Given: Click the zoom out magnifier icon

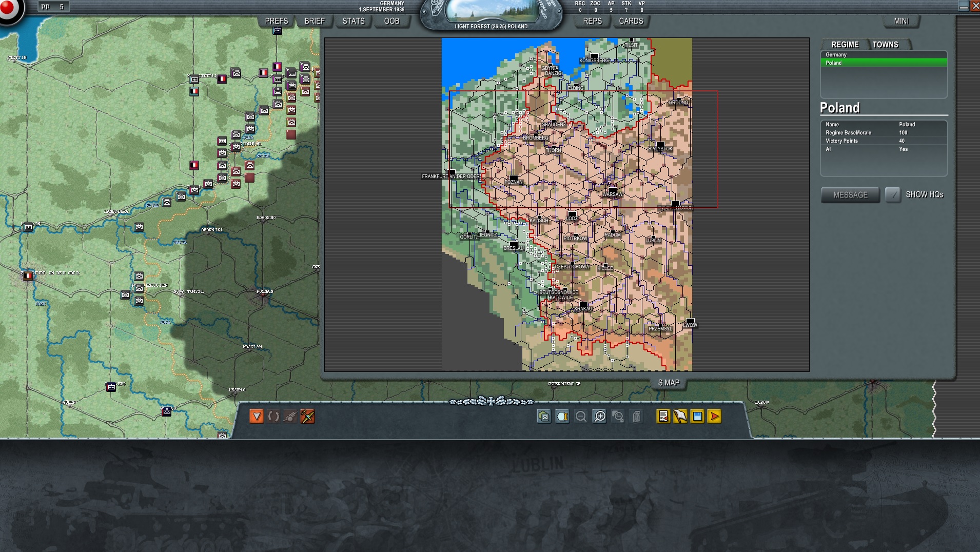Looking at the screenshot, I should click(580, 417).
